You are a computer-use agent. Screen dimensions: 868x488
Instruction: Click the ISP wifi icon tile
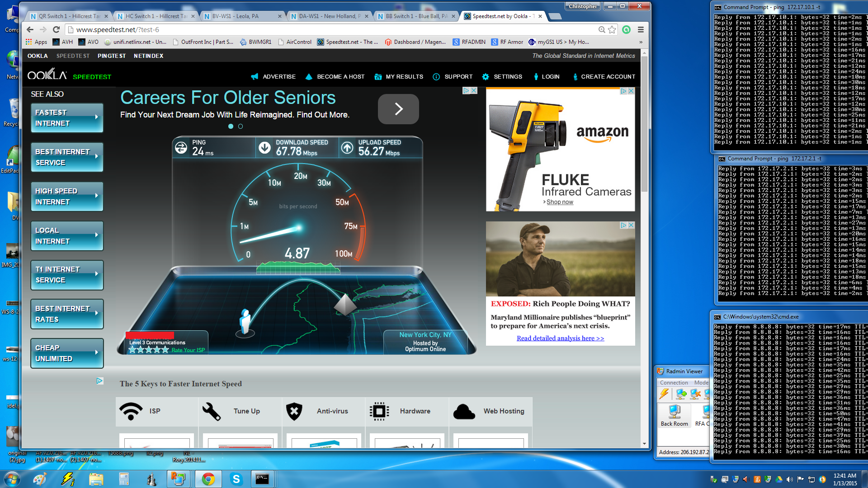point(156,411)
